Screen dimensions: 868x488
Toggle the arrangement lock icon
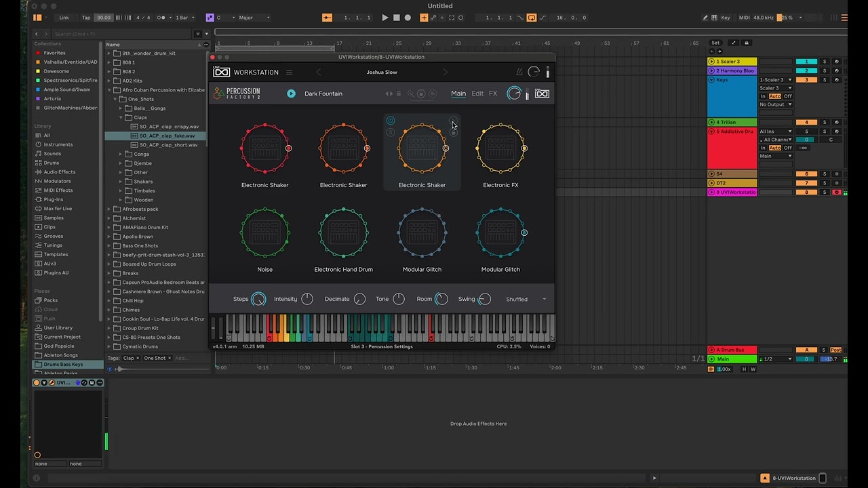747,43
